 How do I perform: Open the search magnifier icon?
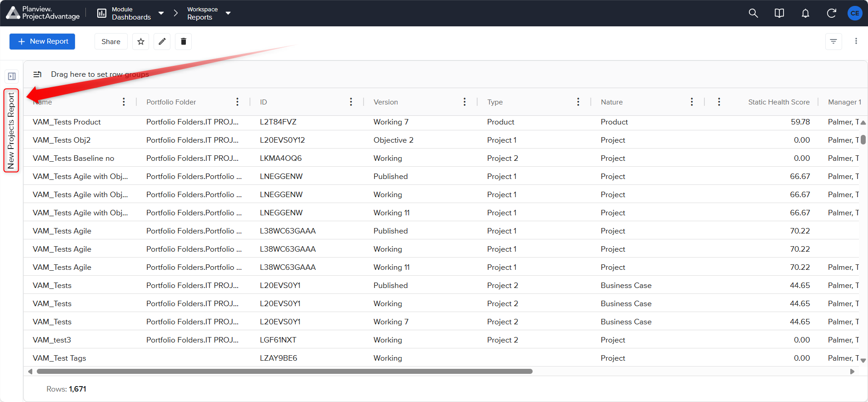(753, 13)
